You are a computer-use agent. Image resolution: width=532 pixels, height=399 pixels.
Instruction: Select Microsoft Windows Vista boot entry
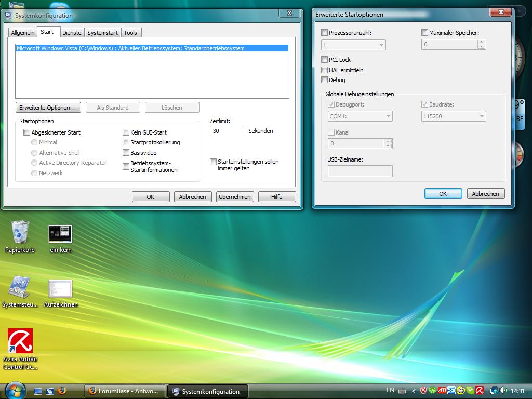click(x=152, y=48)
